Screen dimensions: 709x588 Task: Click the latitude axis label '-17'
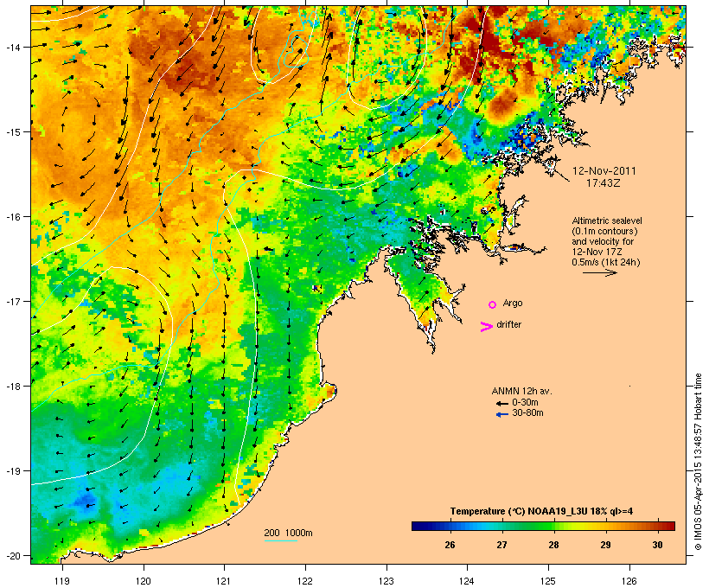[13, 302]
